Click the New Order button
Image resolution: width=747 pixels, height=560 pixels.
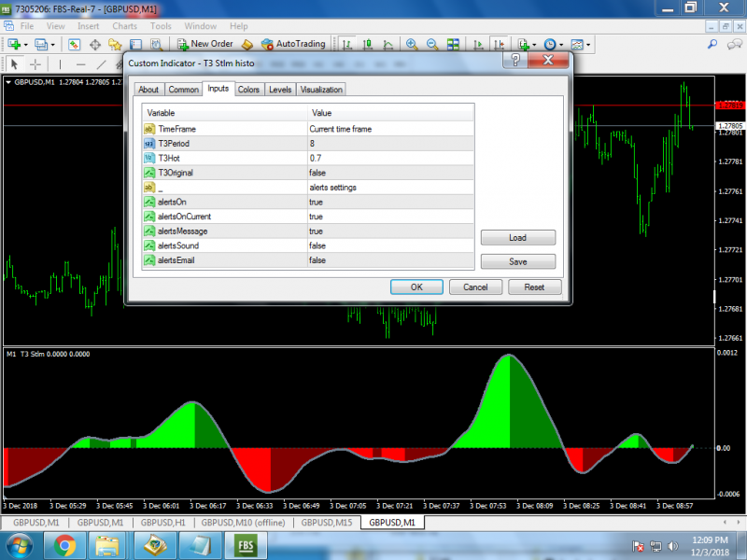tap(204, 44)
